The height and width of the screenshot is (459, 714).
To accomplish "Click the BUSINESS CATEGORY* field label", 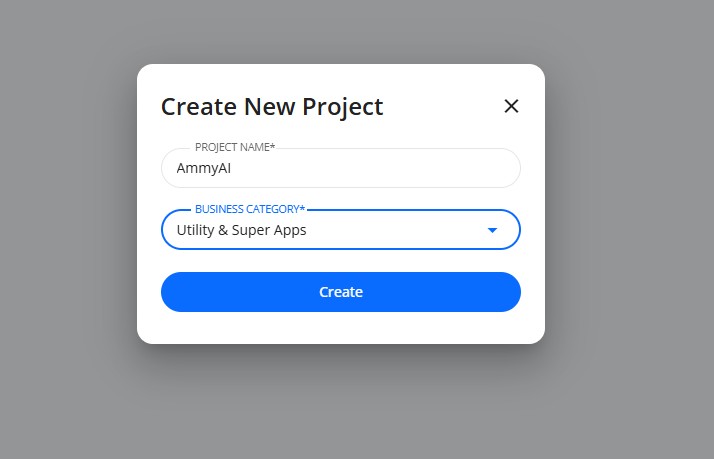I will (249, 209).
